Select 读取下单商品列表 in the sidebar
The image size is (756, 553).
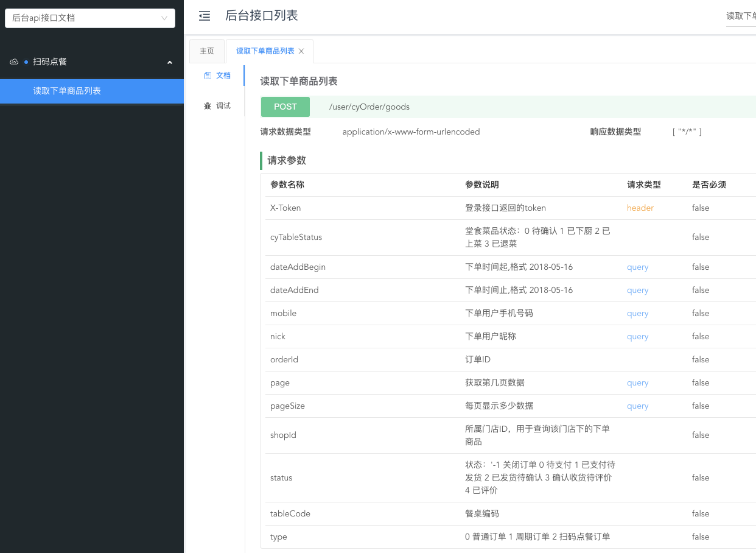(x=92, y=91)
